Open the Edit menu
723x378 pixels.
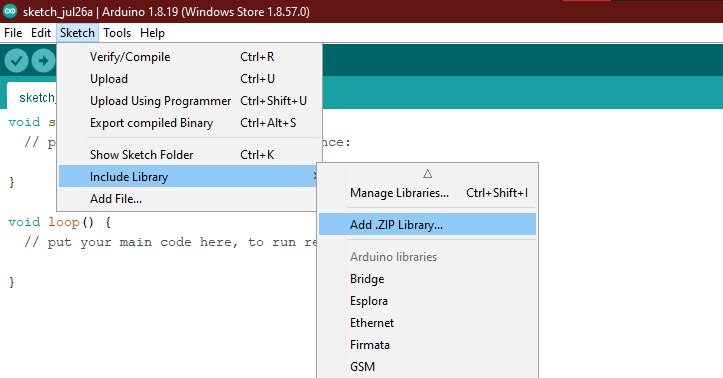click(x=41, y=33)
